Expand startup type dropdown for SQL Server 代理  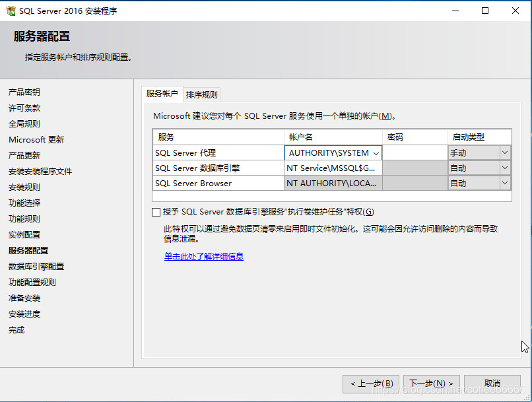505,152
